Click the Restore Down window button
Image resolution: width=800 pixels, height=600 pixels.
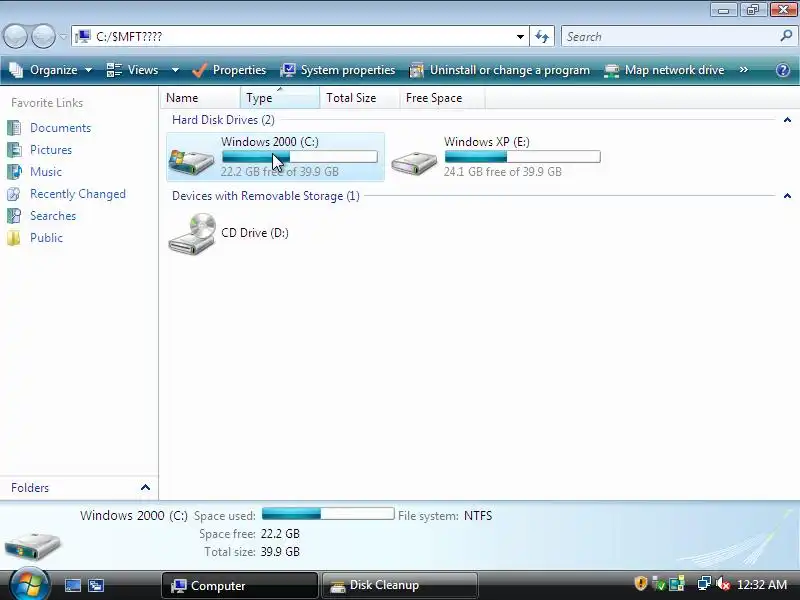point(753,10)
